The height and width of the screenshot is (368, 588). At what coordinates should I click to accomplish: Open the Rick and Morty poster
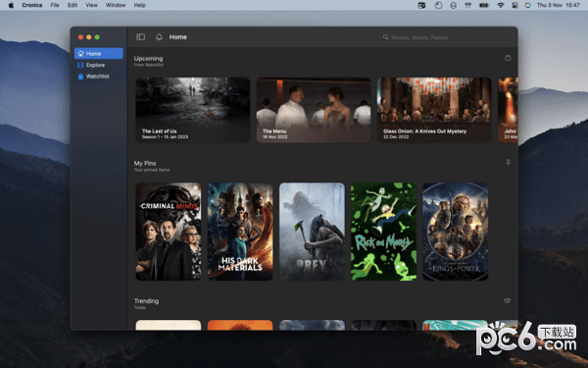click(383, 232)
